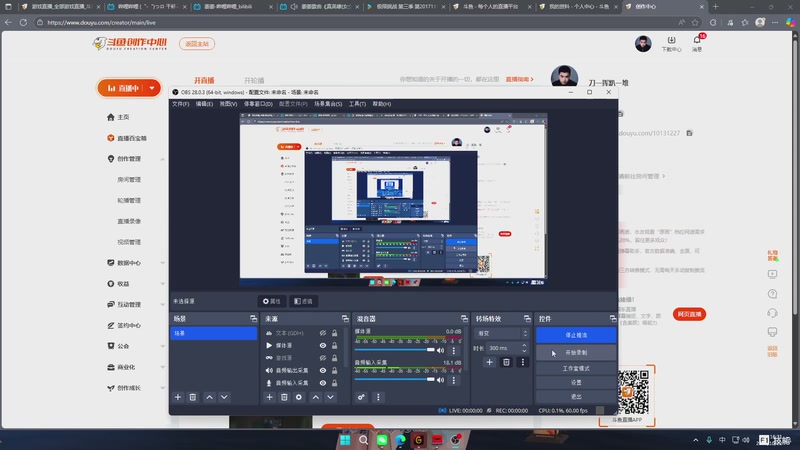The image size is (800, 450).
Task: Open the 文件(F) menu in OBS
Action: click(181, 104)
